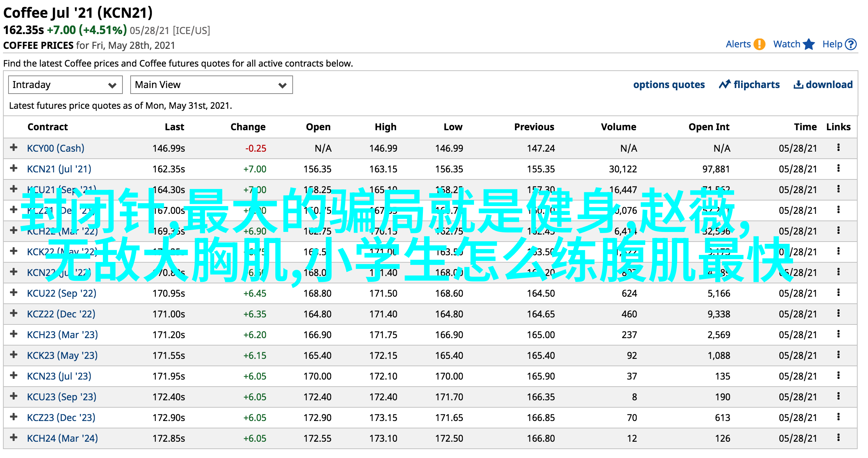Expand the KCH23 (Mar '23) row

tap(14, 334)
